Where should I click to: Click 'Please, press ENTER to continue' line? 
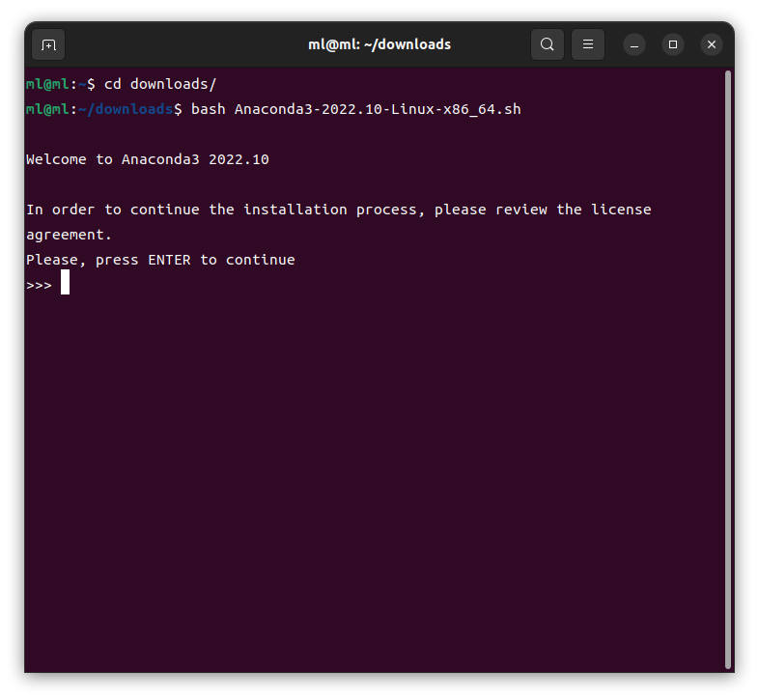(x=160, y=260)
